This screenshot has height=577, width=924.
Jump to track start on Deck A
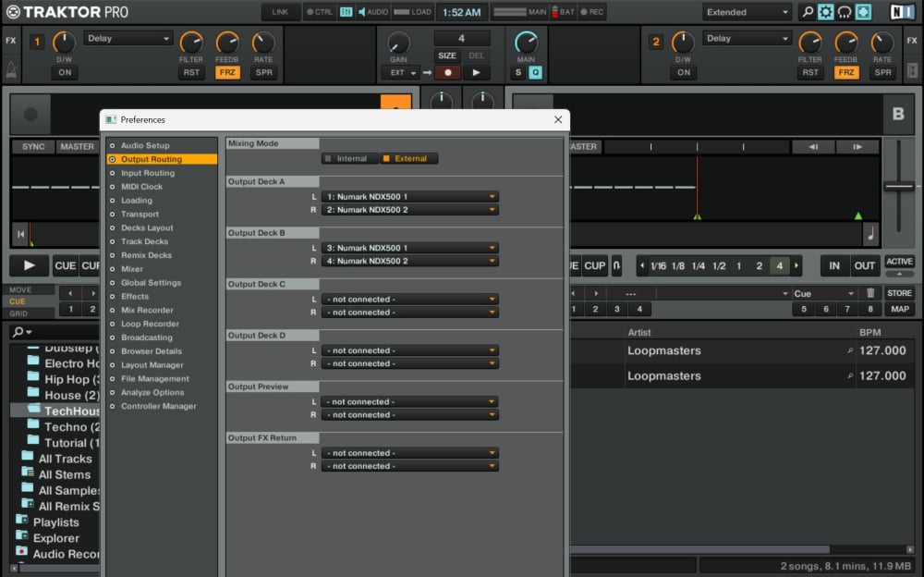coord(20,234)
